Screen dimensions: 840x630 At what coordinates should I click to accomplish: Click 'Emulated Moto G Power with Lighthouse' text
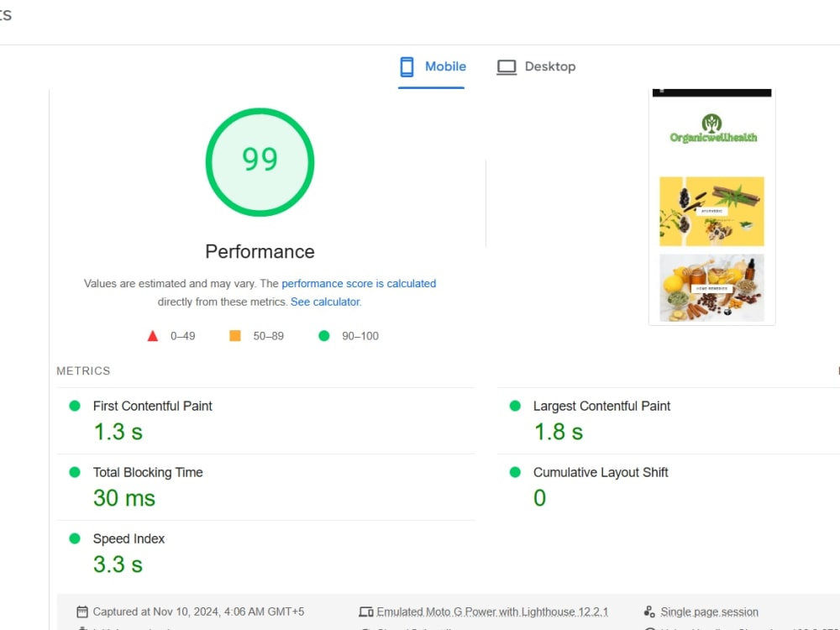tap(492, 612)
